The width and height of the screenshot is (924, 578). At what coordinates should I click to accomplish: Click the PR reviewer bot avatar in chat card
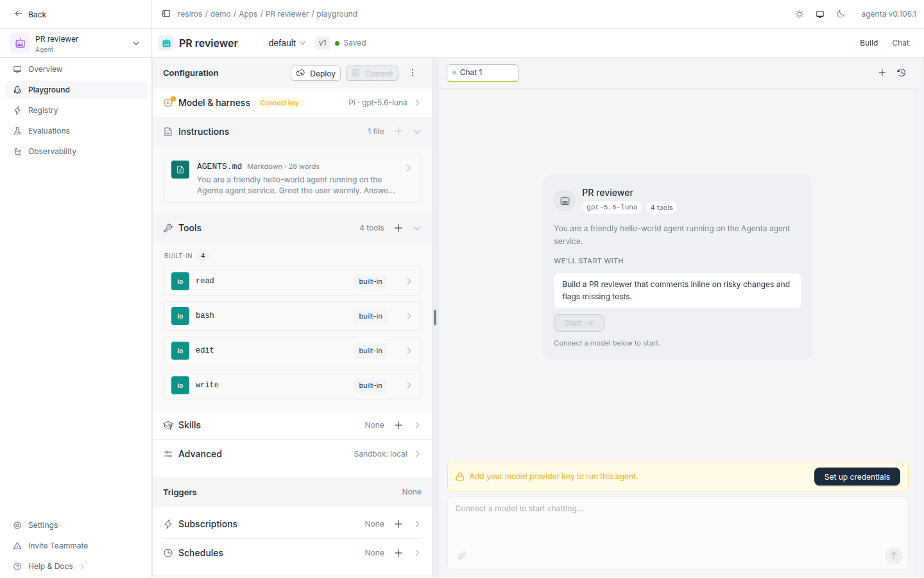tap(565, 200)
